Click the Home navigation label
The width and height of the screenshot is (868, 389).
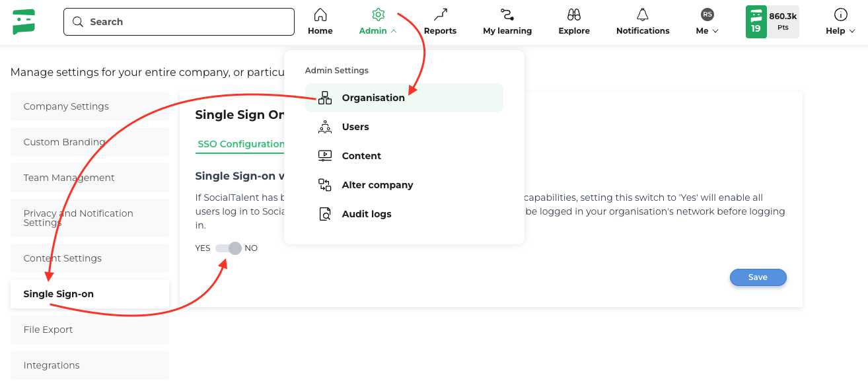[x=320, y=31]
